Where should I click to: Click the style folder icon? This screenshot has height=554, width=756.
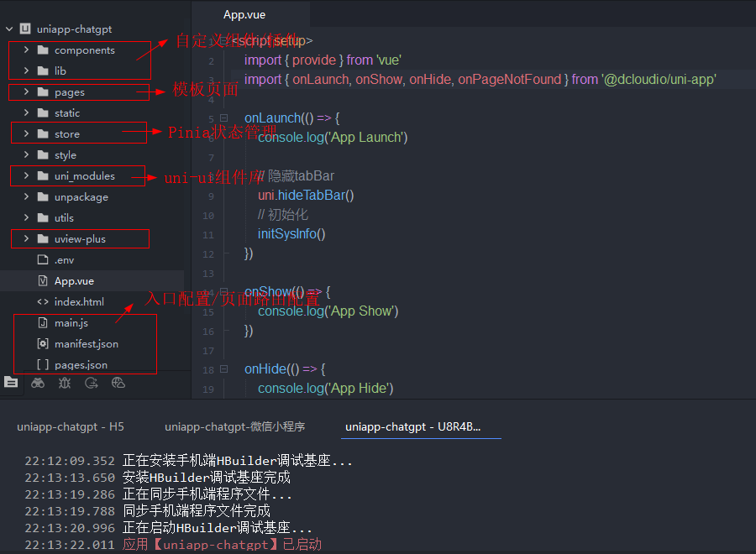[43, 154]
